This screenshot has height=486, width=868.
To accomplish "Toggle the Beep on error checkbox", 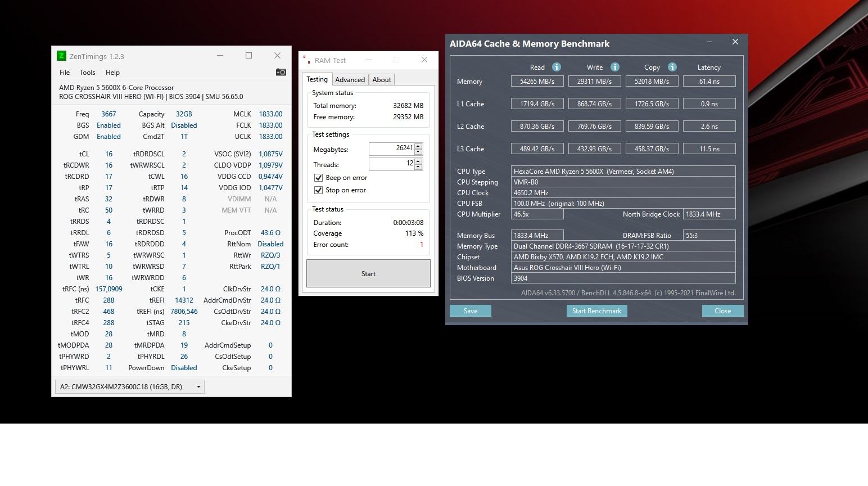I will (318, 178).
